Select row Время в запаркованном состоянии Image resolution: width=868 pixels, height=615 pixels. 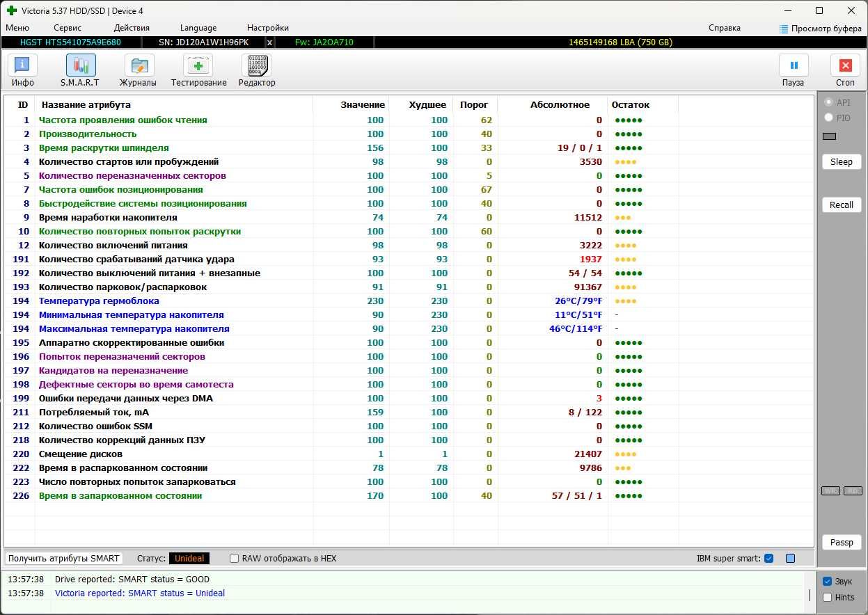click(409, 495)
